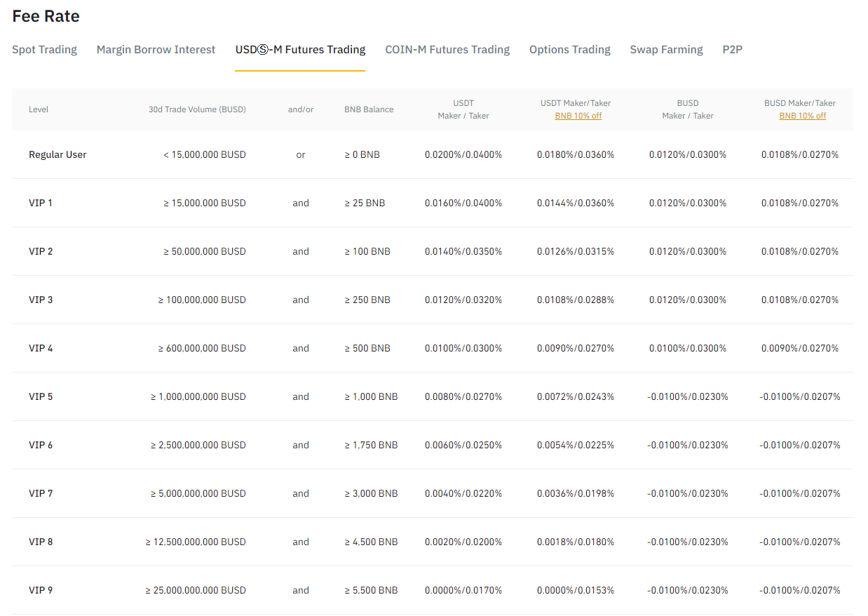Select the VIP 8 level label
The width and height of the screenshot is (868, 616).
[41, 542]
